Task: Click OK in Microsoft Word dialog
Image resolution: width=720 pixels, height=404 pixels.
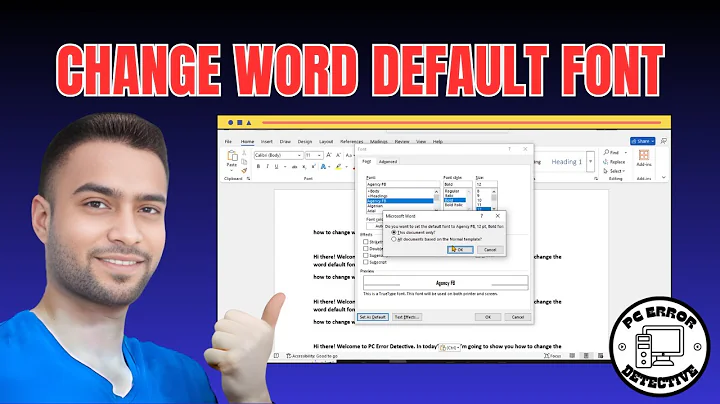Action: click(x=460, y=250)
